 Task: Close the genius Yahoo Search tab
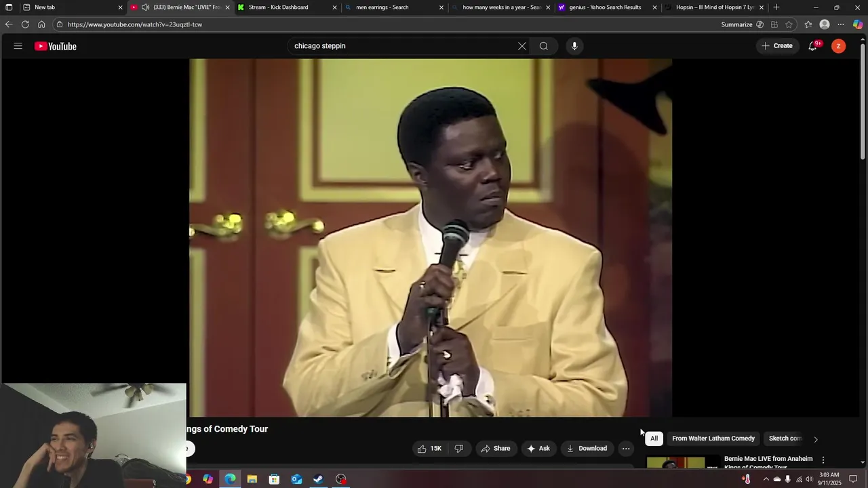click(654, 7)
